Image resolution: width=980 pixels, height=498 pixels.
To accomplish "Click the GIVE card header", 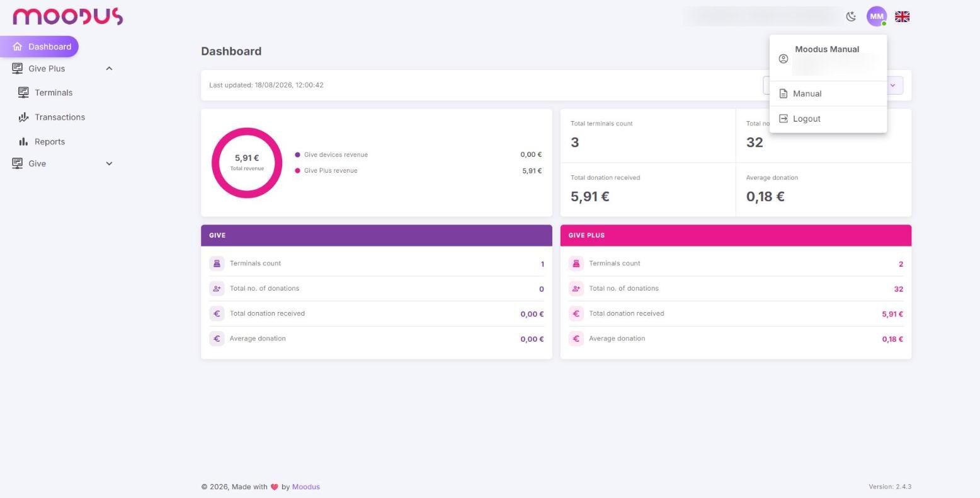I will click(x=377, y=235).
